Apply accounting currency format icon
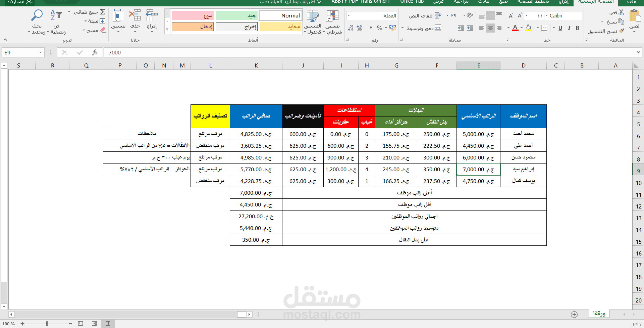 tap(392, 28)
